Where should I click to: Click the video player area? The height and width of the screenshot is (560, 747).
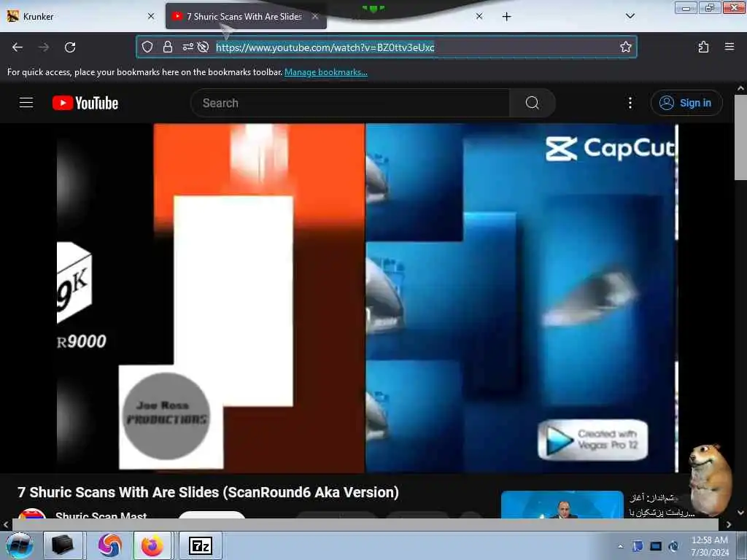click(x=367, y=298)
